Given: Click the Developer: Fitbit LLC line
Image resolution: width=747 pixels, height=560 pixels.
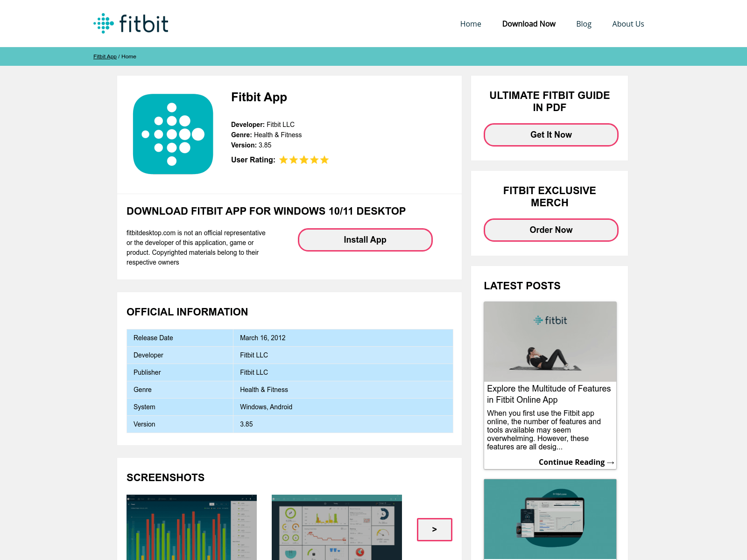Looking at the screenshot, I should [263, 125].
